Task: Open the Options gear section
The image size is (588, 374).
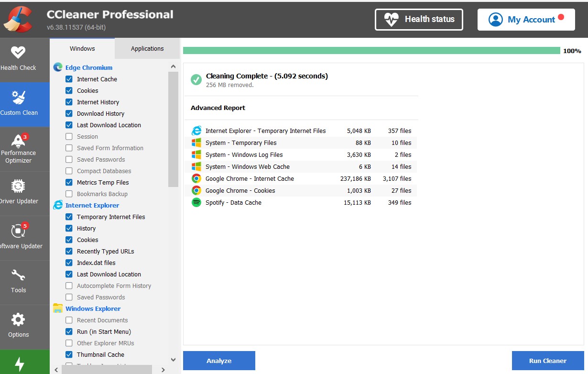Action: [x=19, y=326]
